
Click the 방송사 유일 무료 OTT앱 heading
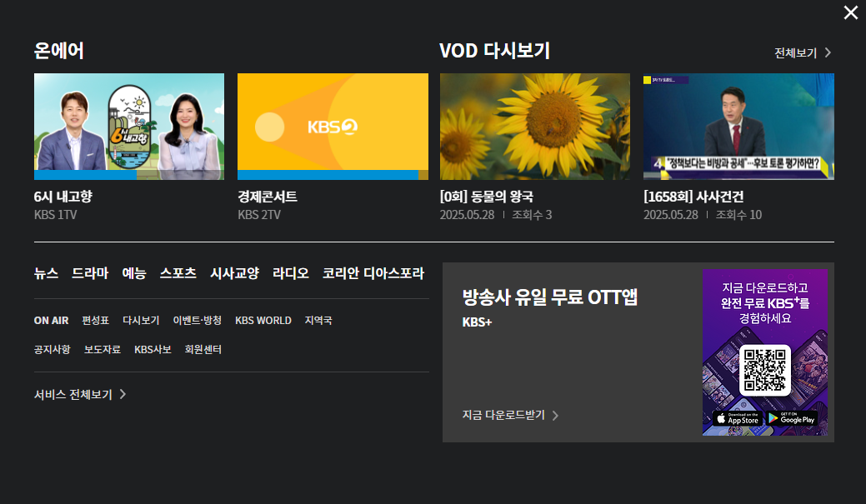[x=550, y=297]
